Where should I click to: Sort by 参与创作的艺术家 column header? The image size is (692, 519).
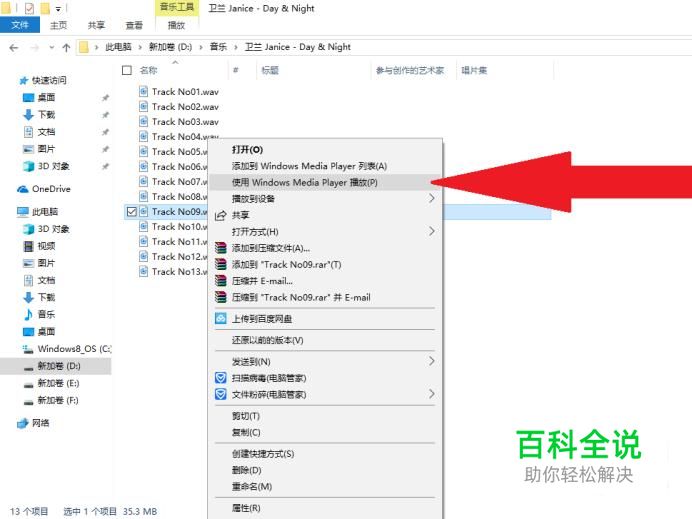point(410,70)
